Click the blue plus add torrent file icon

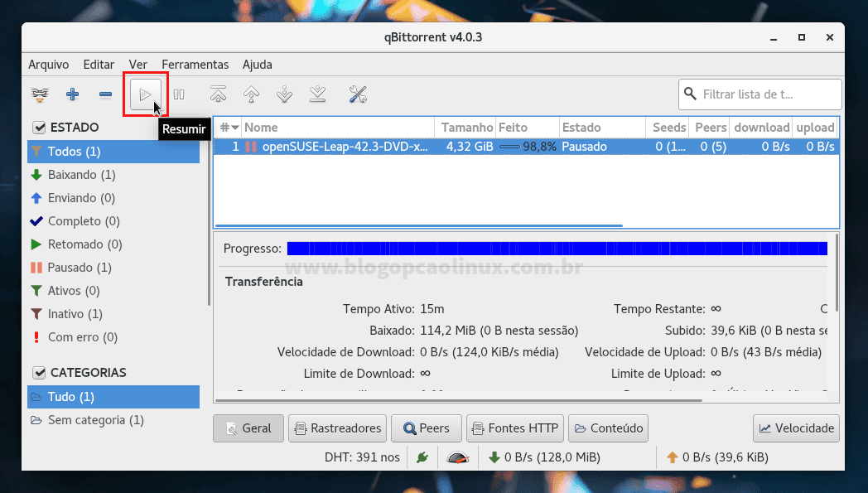tap(73, 94)
